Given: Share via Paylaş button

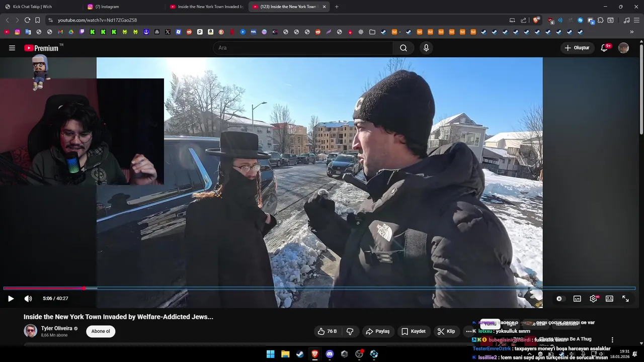Looking at the screenshot, I should point(378,331).
